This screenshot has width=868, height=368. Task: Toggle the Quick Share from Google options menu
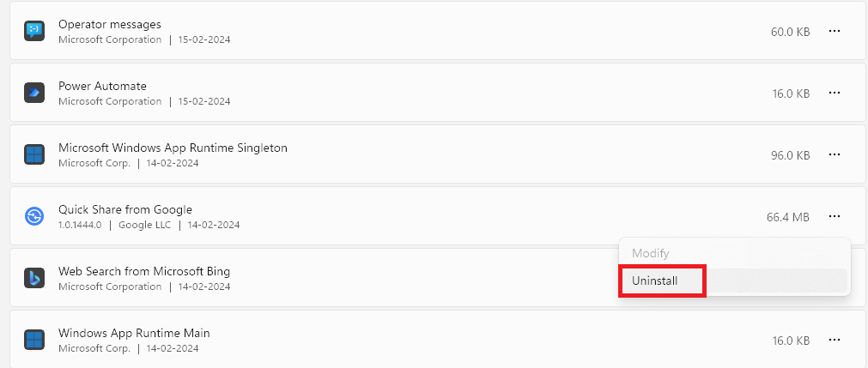(834, 217)
